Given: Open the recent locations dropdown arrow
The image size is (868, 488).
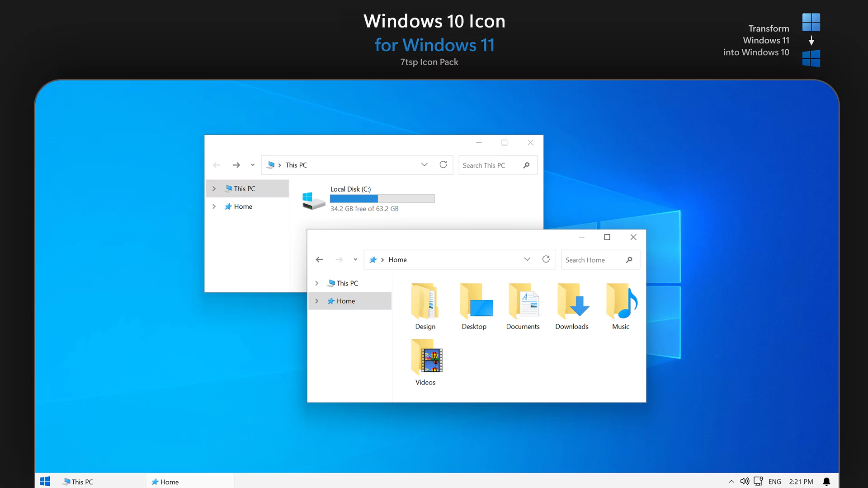Looking at the screenshot, I should [x=355, y=259].
